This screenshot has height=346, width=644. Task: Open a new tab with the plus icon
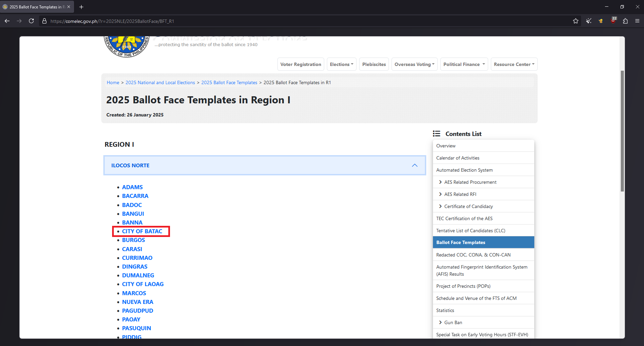coord(81,7)
